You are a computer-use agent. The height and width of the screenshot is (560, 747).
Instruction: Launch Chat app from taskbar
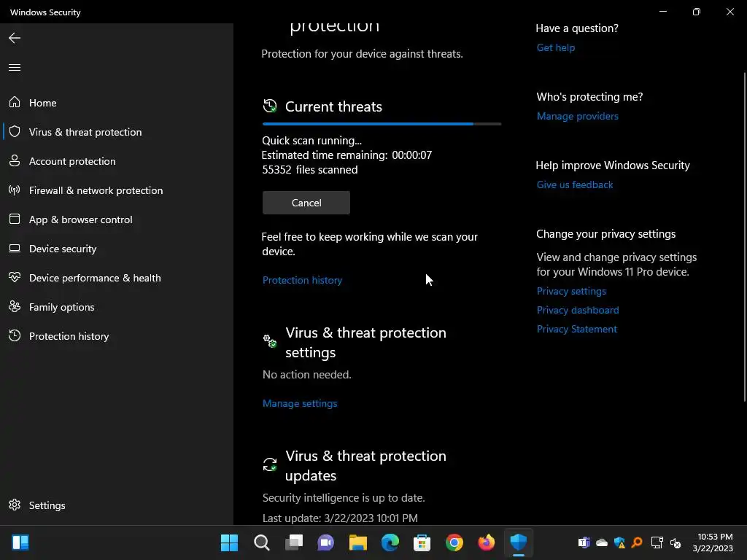pos(326,542)
